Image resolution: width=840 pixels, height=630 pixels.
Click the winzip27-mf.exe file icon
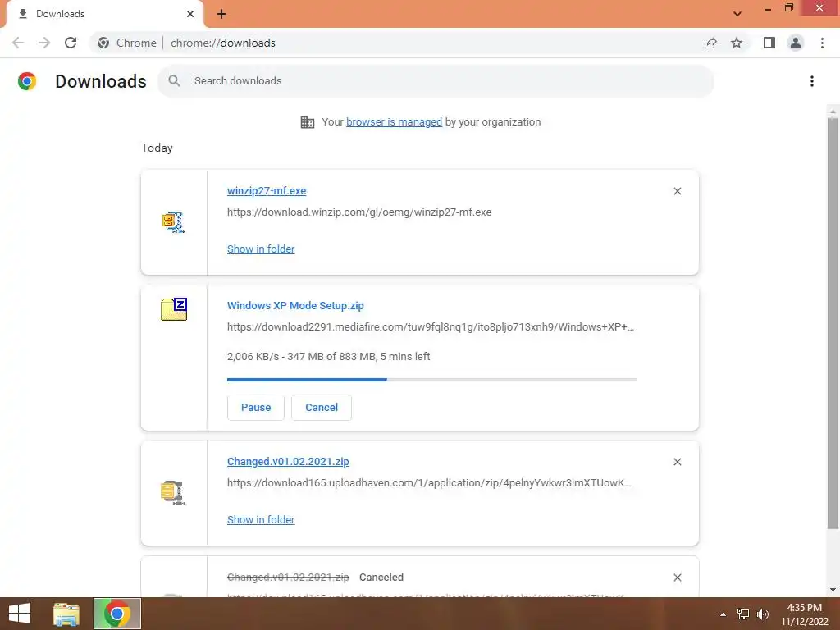pyautogui.click(x=174, y=221)
